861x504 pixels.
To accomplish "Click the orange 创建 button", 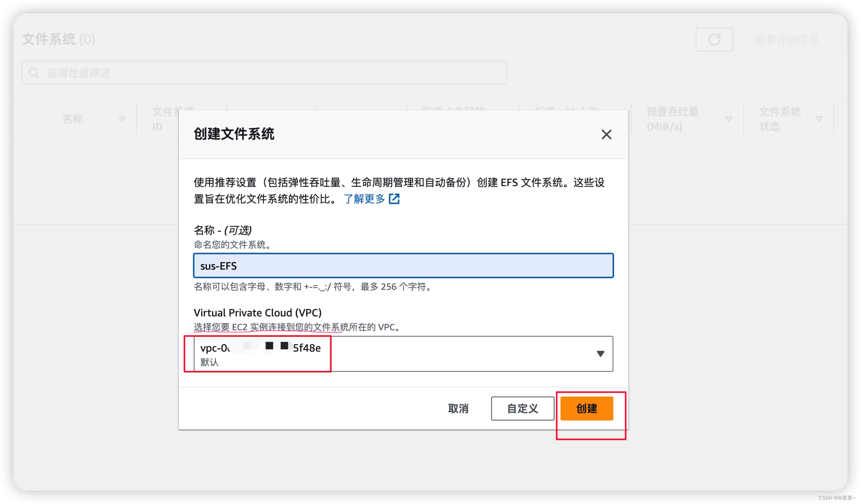I will pos(587,409).
